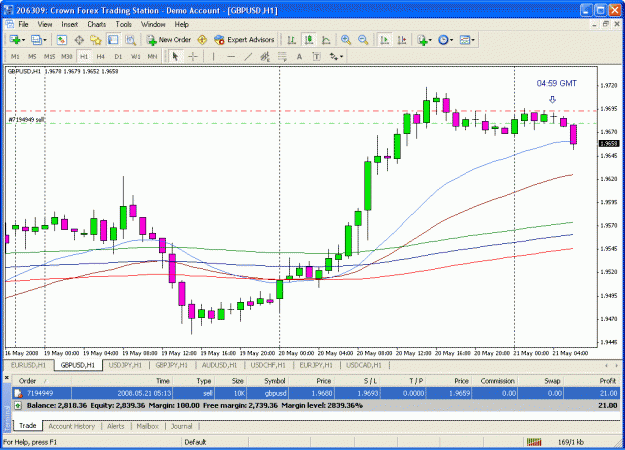Toggle the Terminal window icon

[x=113, y=40]
